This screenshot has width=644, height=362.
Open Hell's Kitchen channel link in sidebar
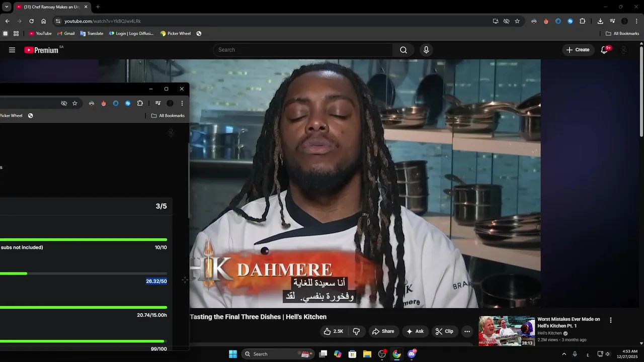tap(549, 333)
